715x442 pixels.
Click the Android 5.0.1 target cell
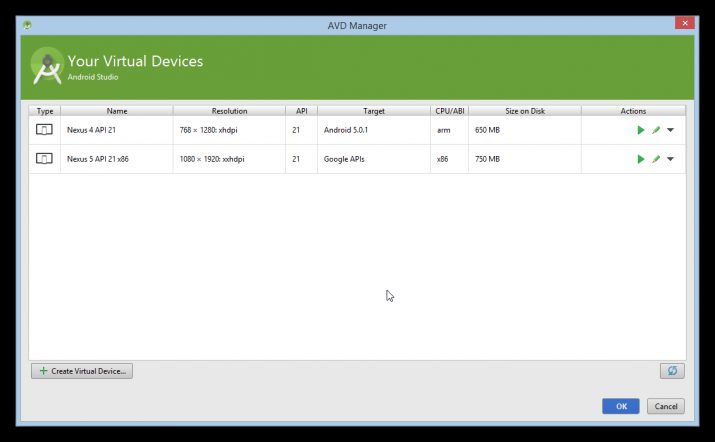pos(374,130)
